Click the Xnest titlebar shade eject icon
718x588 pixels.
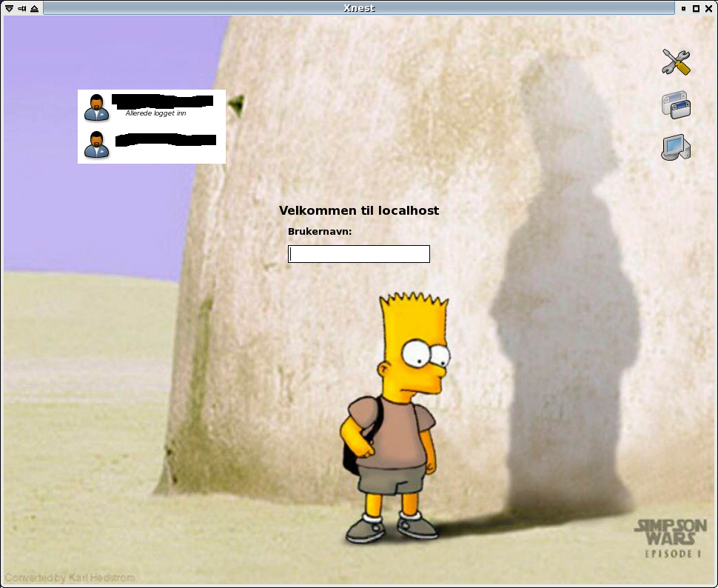34,8
